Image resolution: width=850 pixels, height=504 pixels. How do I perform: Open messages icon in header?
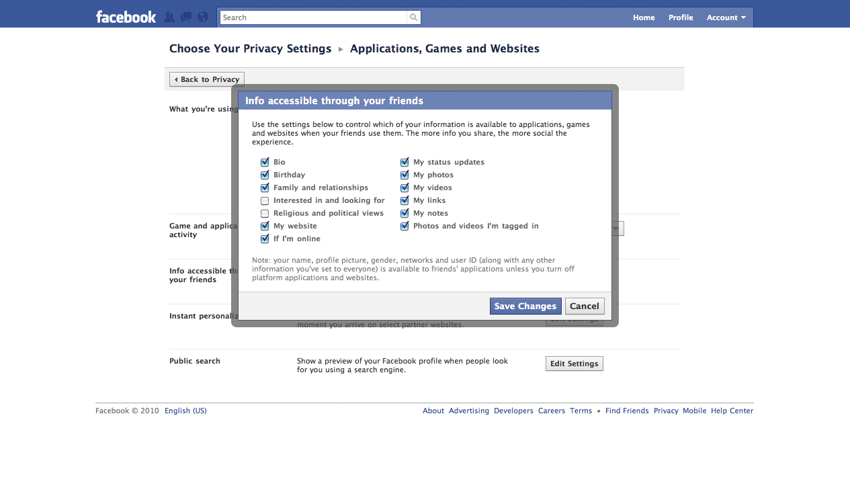point(186,17)
